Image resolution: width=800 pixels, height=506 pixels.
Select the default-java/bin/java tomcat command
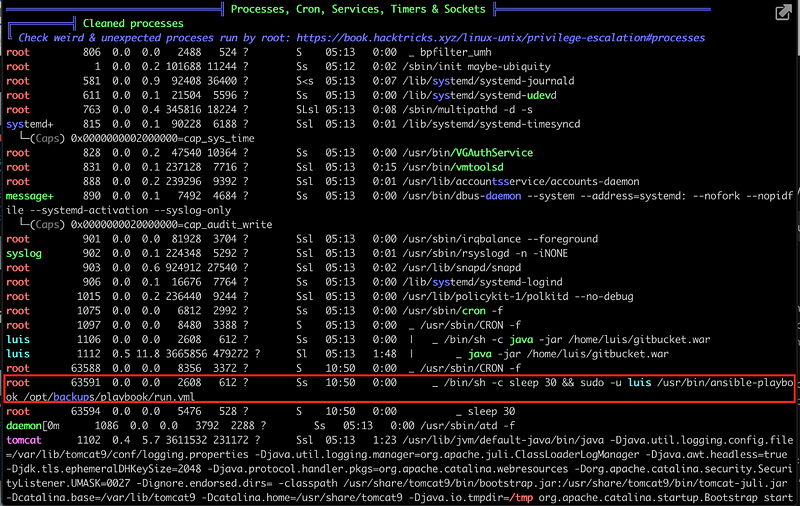pos(503,440)
